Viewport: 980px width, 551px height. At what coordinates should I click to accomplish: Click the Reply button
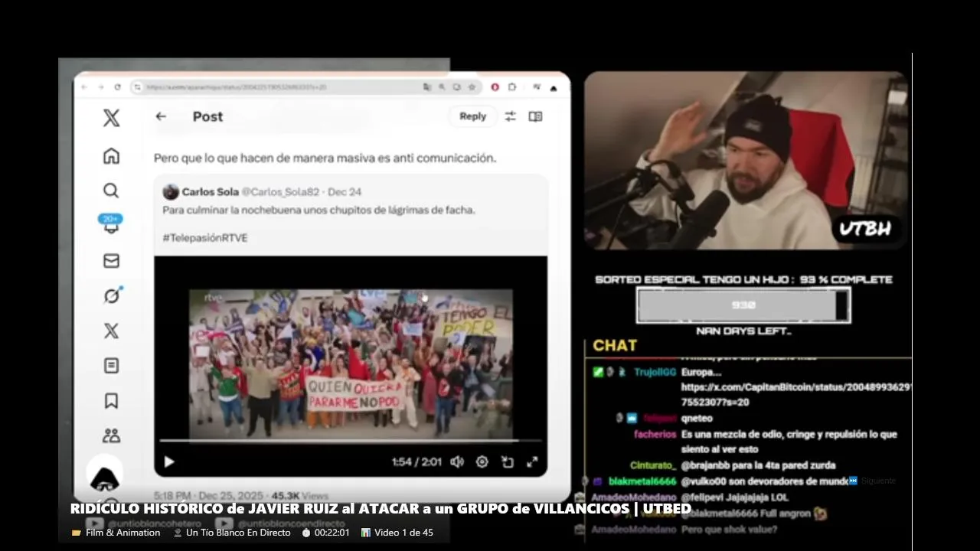[x=472, y=116]
